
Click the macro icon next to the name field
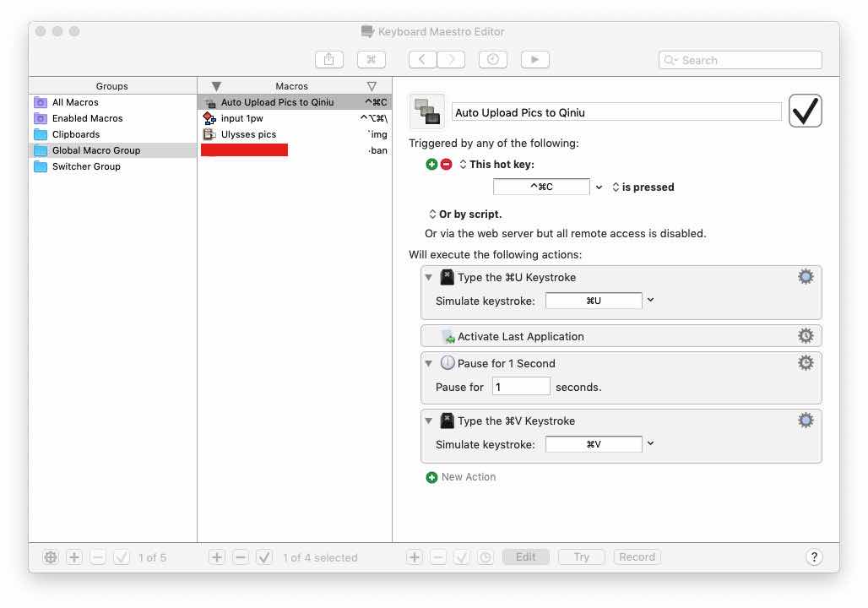(x=426, y=111)
